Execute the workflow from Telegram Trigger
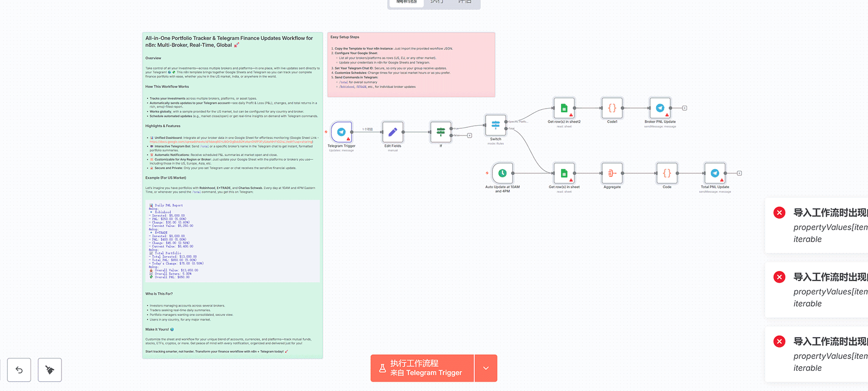Image resolution: width=868 pixels, height=391 pixels. [x=422, y=368]
